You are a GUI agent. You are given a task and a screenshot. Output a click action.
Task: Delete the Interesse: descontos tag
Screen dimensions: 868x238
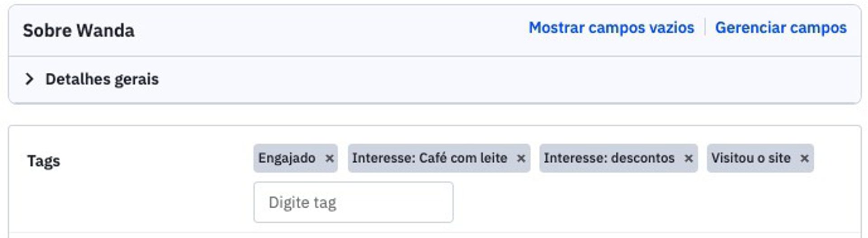(x=688, y=159)
